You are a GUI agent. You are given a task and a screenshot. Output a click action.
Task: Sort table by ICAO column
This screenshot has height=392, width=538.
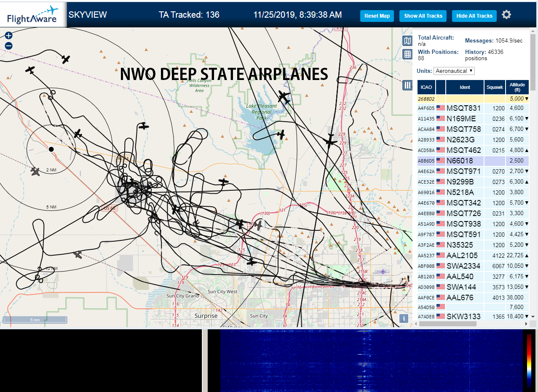426,87
